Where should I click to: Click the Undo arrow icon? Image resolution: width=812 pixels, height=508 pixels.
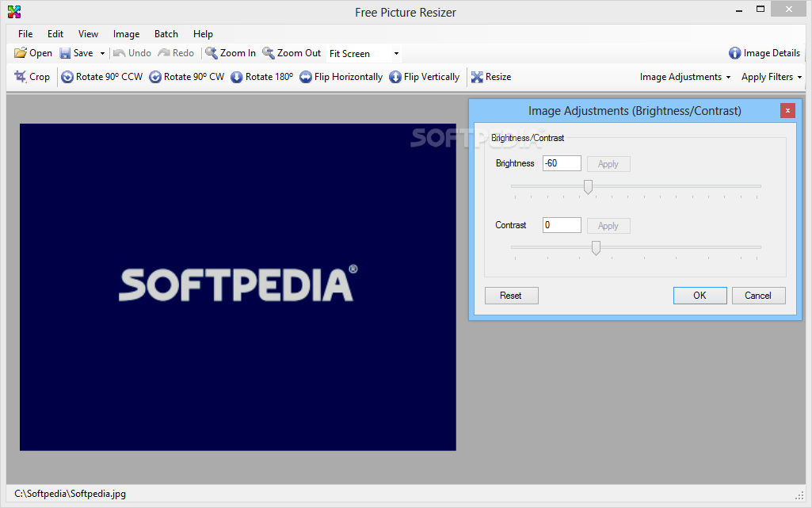[x=119, y=53]
